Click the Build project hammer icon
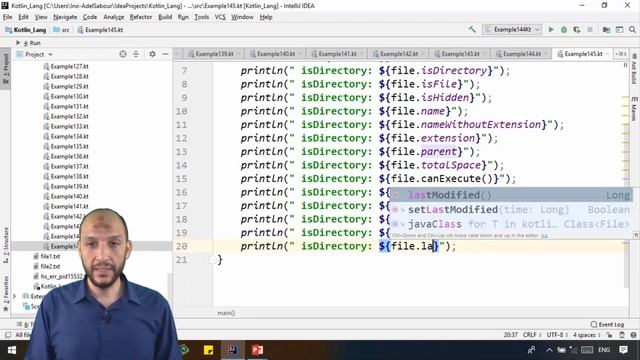The image size is (640, 360). pyautogui.click(x=472, y=29)
